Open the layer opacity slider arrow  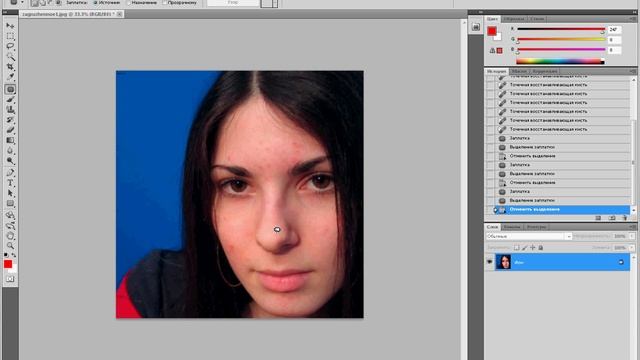pyautogui.click(x=632, y=236)
